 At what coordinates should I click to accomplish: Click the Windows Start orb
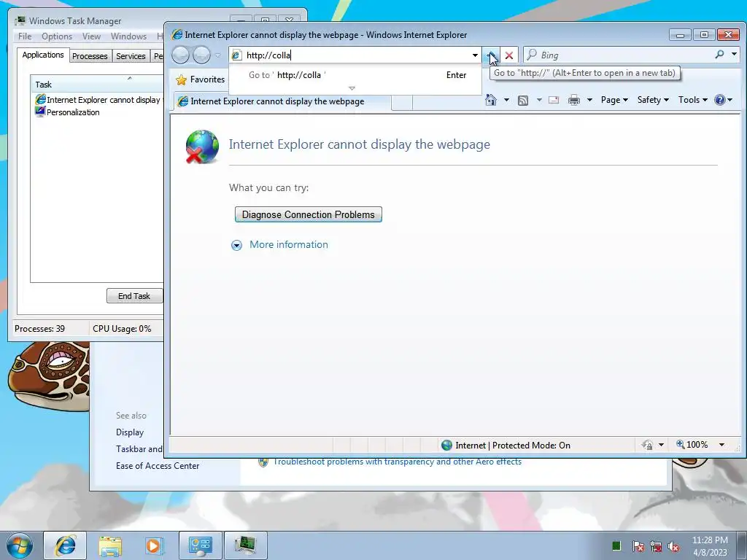20,545
